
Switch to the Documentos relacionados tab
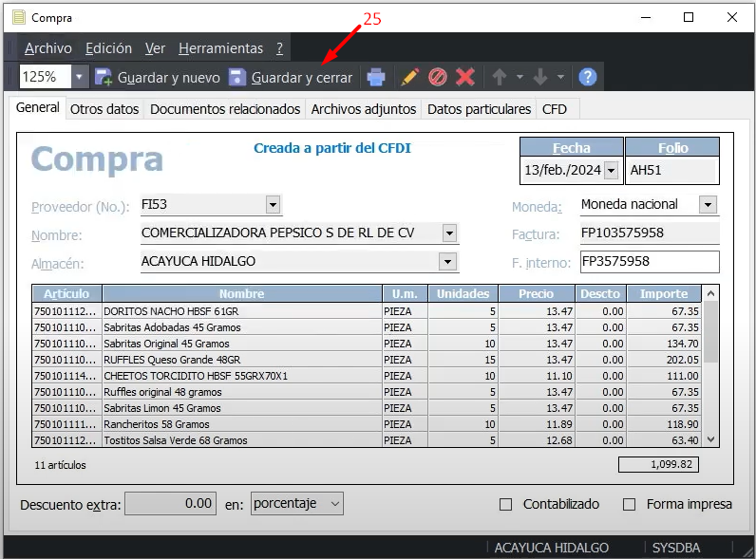(x=225, y=109)
